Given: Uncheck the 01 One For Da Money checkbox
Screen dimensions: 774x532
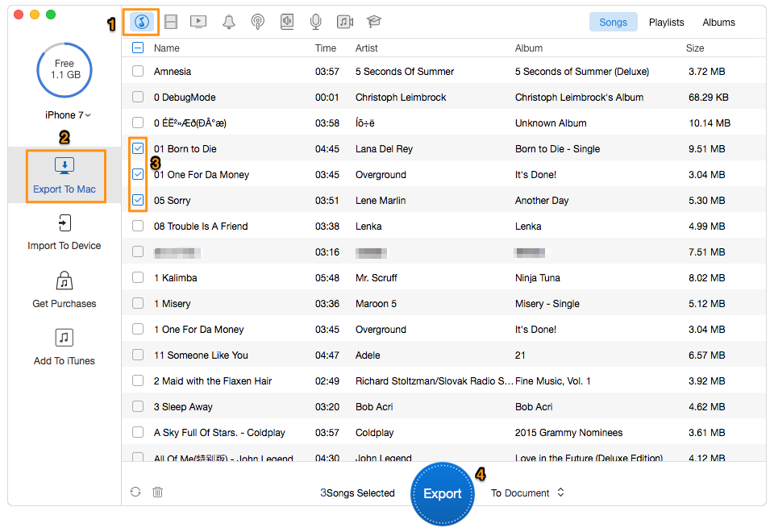Looking at the screenshot, I should click(138, 174).
